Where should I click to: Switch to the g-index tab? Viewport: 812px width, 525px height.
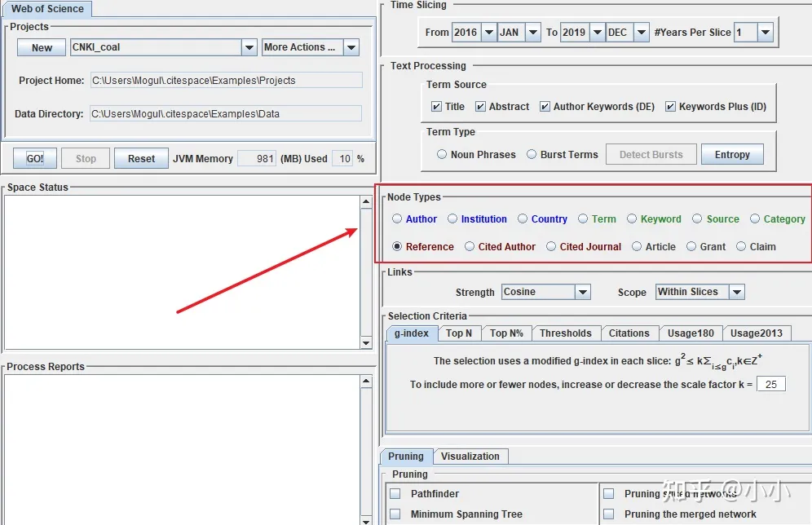[412, 333]
